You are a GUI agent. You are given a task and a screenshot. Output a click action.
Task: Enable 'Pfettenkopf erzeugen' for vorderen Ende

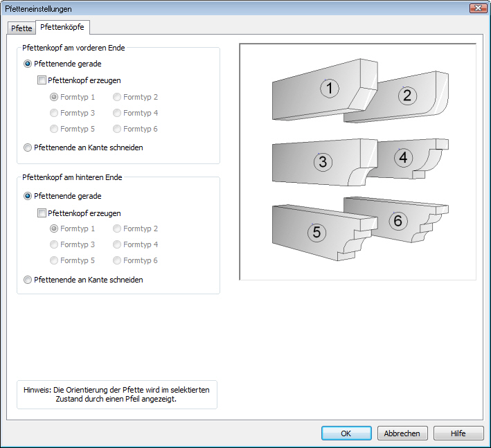click(79, 80)
